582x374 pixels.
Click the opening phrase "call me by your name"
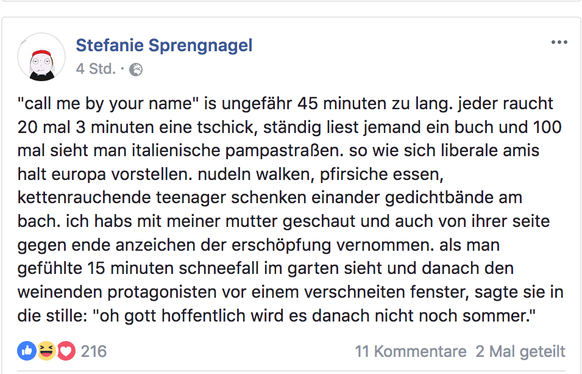(x=108, y=104)
